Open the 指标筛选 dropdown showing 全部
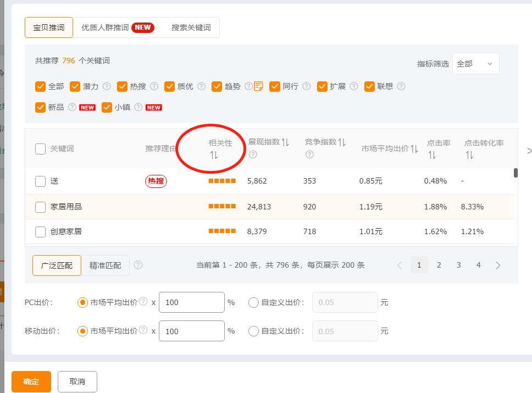532x393 pixels. click(475, 63)
